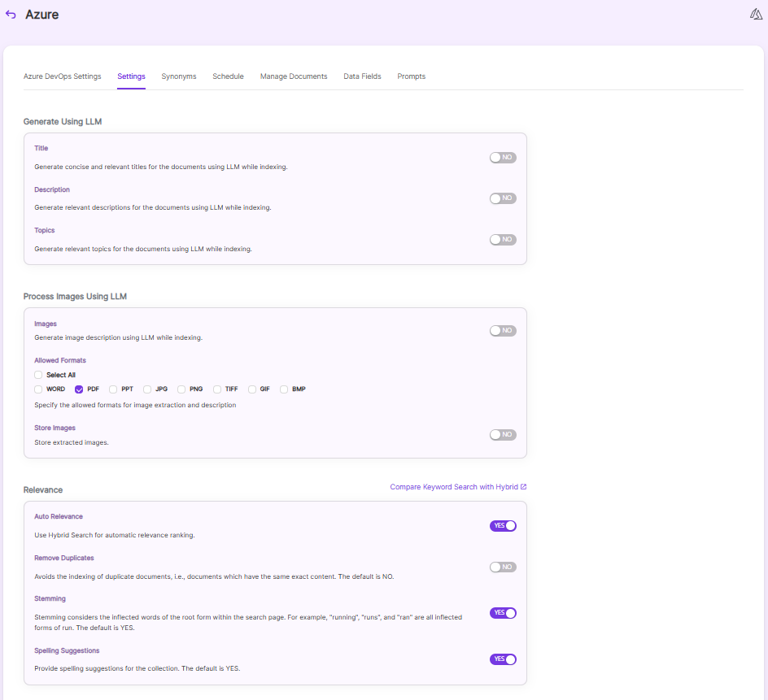Open the Azure DevOps Settings tab
This screenshot has height=700, width=768.
click(x=62, y=76)
